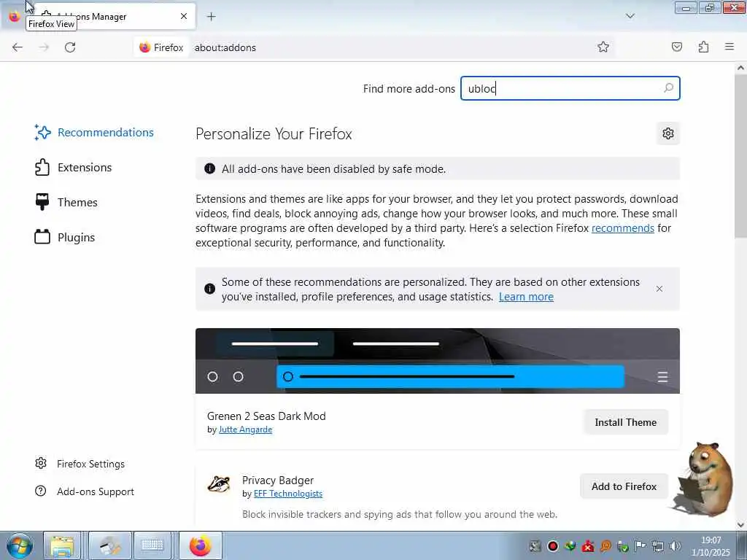747x560 pixels.
Task: Open the Extensions sidebar category
Action: point(74,168)
